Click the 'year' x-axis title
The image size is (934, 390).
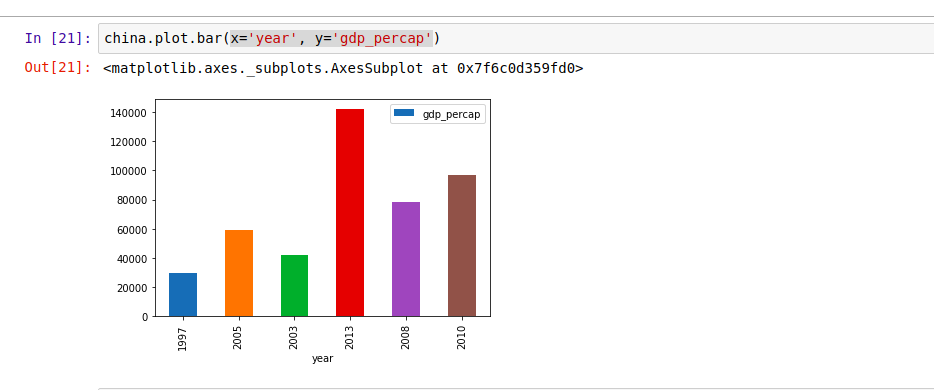click(x=322, y=359)
